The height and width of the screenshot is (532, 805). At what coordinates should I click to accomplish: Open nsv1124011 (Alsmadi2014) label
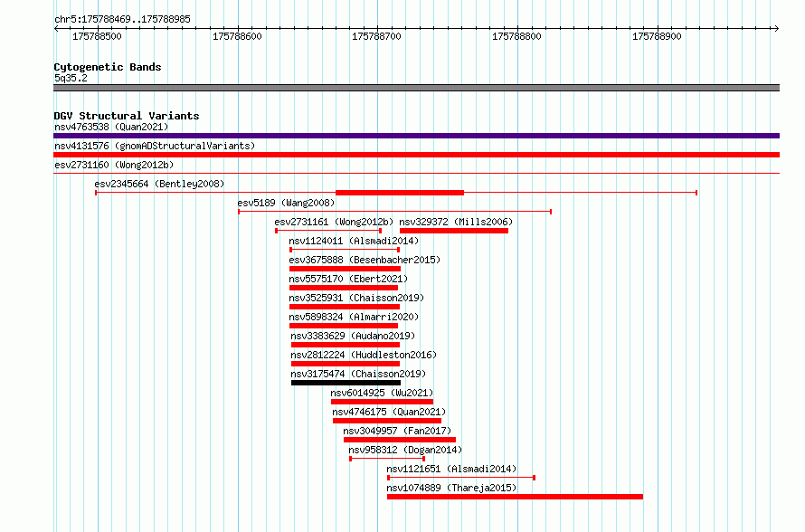(354, 241)
